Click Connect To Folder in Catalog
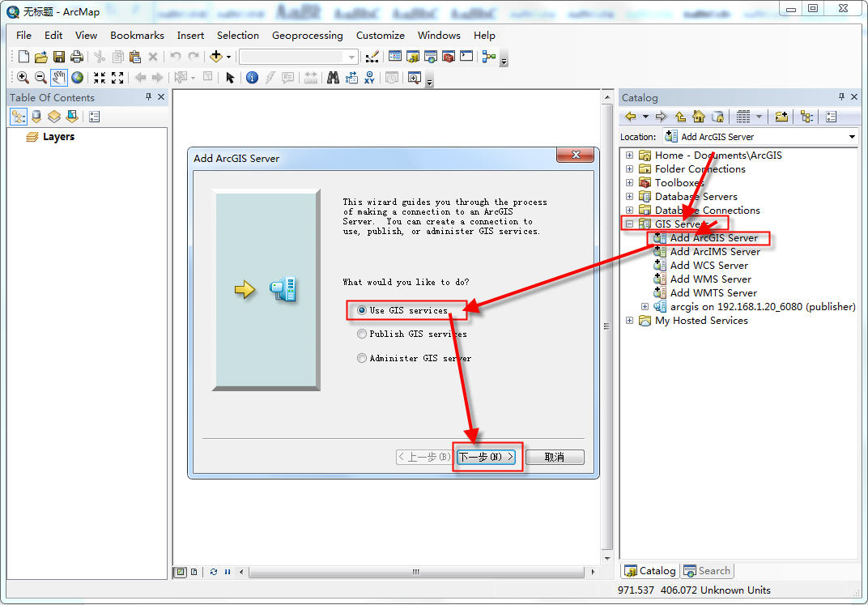The height and width of the screenshot is (605, 868). [x=781, y=117]
